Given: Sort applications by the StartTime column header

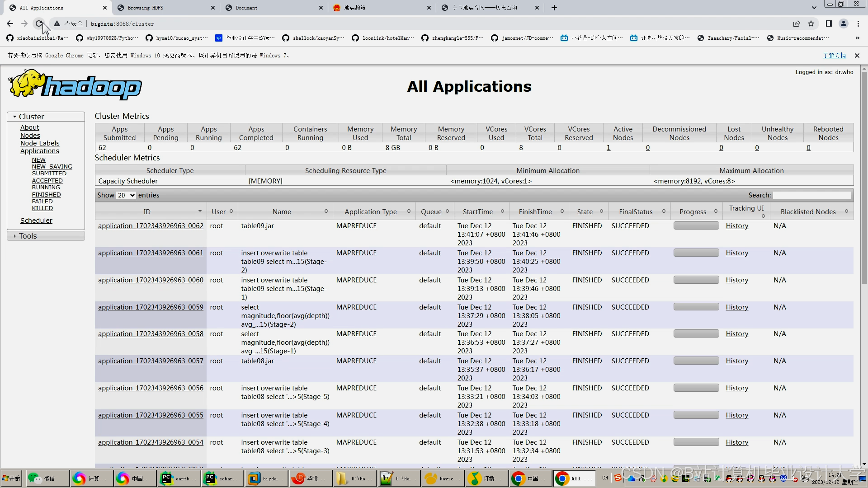Looking at the screenshot, I should (478, 211).
